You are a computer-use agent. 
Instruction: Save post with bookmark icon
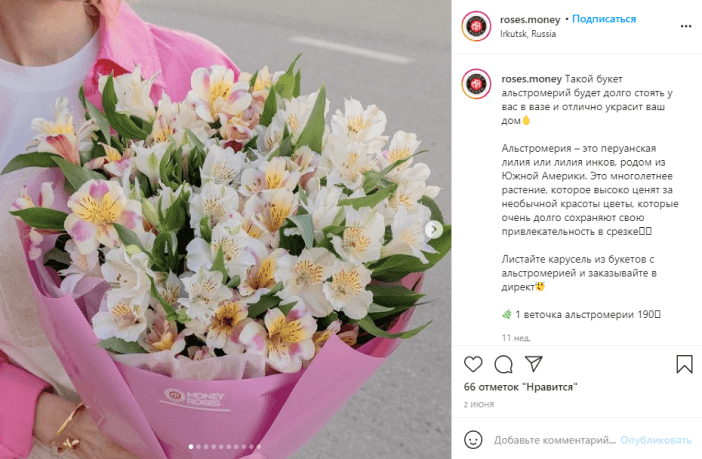point(684,364)
